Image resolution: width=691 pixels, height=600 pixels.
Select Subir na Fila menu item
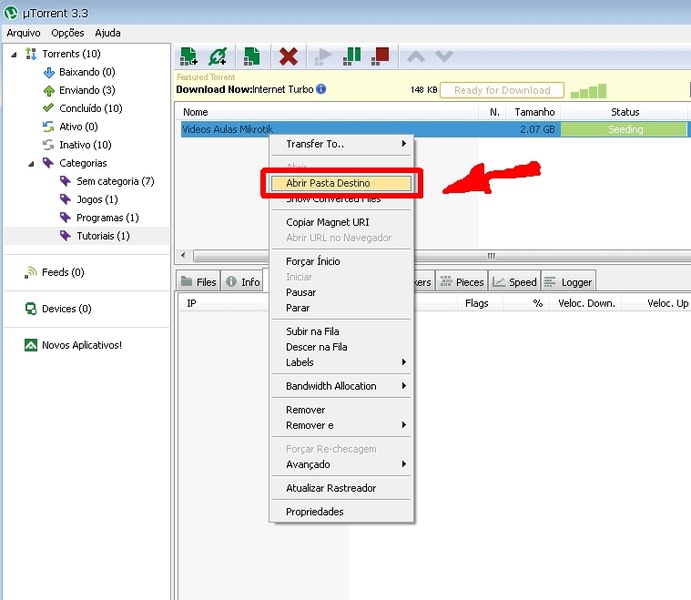coord(341,331)
